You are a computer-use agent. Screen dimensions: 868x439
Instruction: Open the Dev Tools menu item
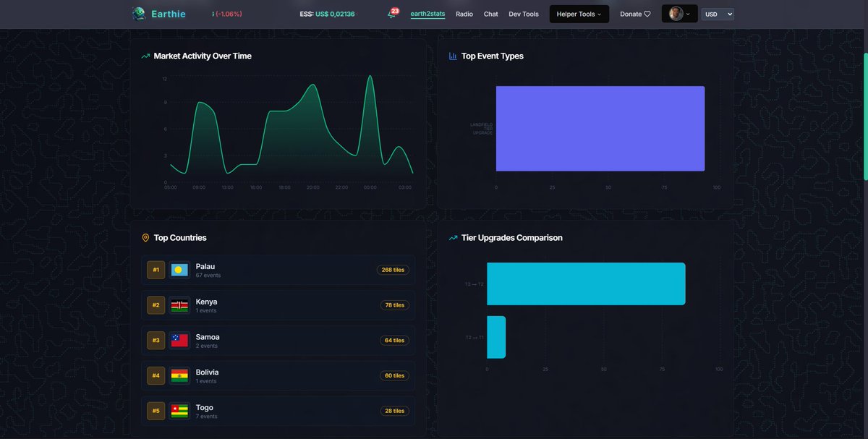click(523, 14)
